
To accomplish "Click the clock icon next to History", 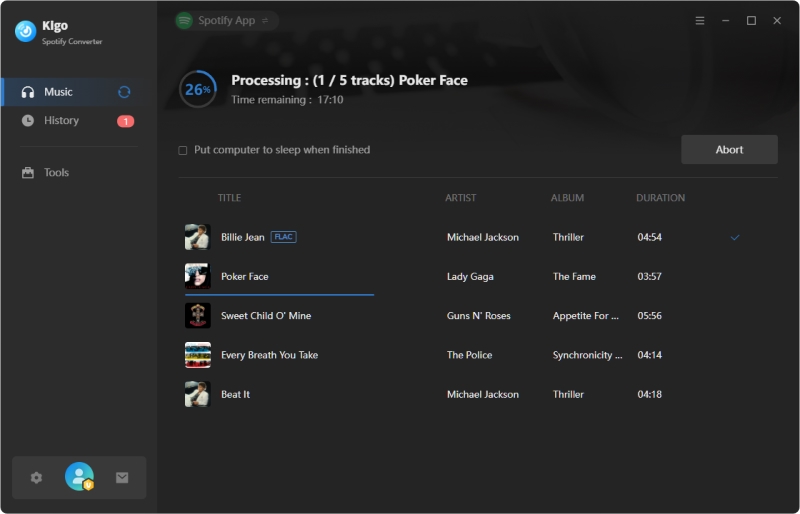I will tap(28, 120).
